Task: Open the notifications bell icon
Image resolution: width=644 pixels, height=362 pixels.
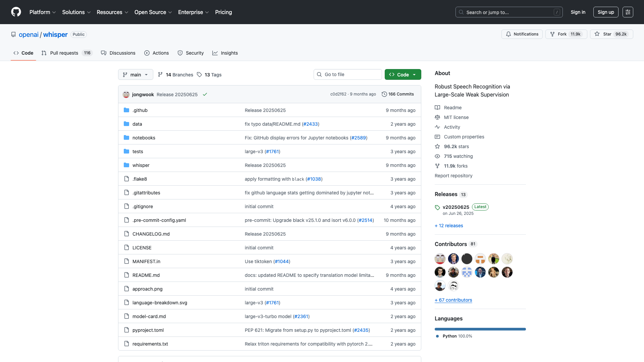Action: coord(508,34)
